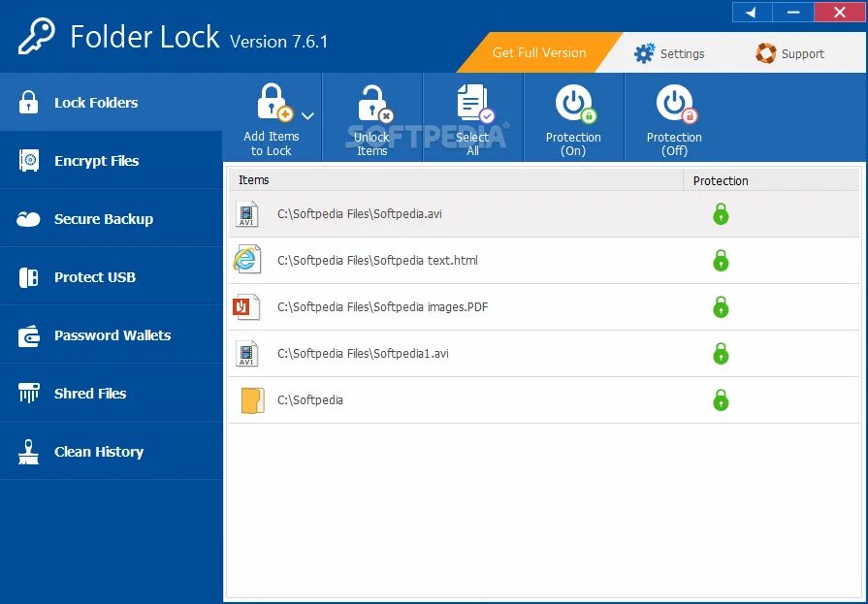Click the padlock icon beside Lock Folders
The image size is (868, 604).
click(28, 102)
